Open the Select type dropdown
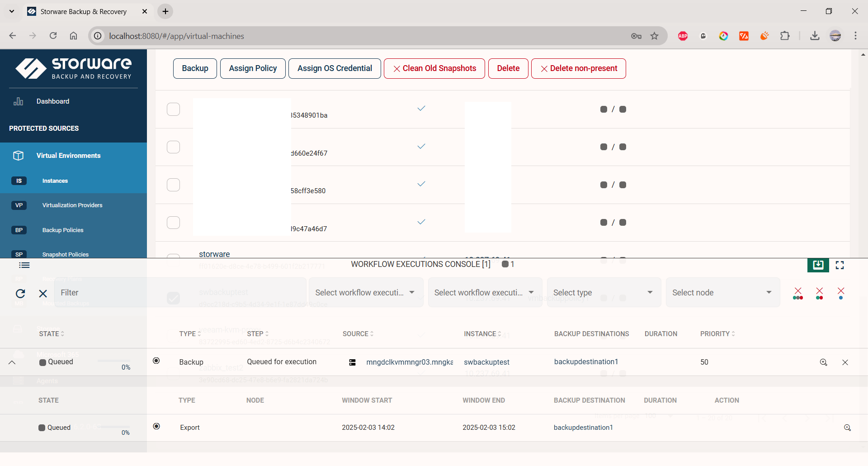868x466 pixels. tap(604, 293)
